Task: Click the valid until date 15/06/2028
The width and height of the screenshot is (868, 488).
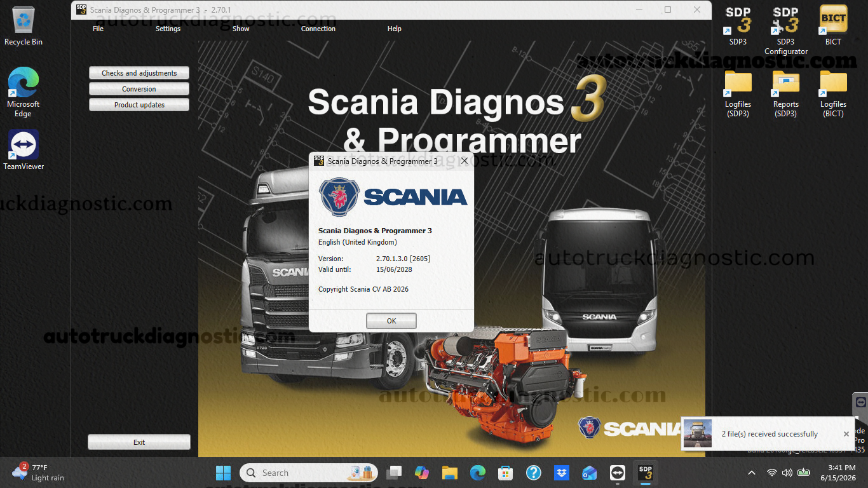Action: pyautogui.click(x=394, y=269)
